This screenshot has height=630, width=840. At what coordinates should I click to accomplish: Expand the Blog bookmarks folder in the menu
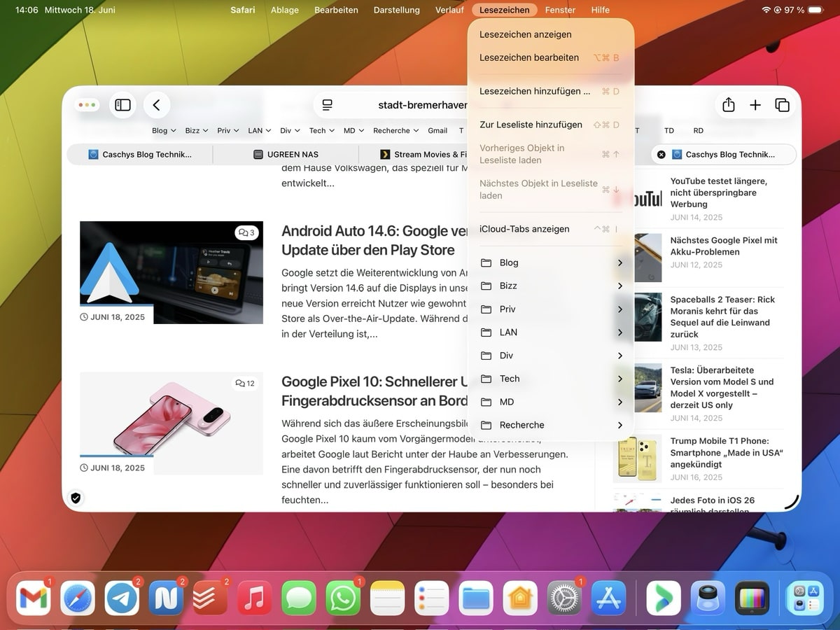click(x=550, y=262)
